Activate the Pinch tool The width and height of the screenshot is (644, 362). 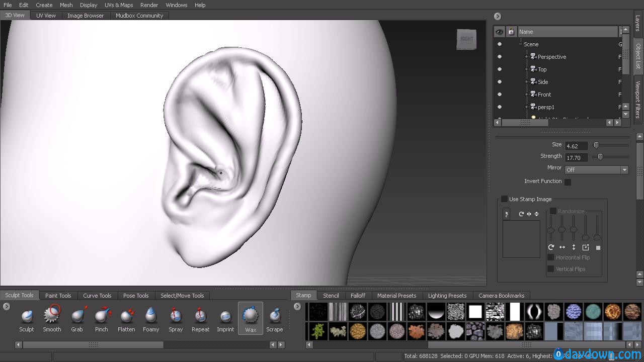pos(102,319)
